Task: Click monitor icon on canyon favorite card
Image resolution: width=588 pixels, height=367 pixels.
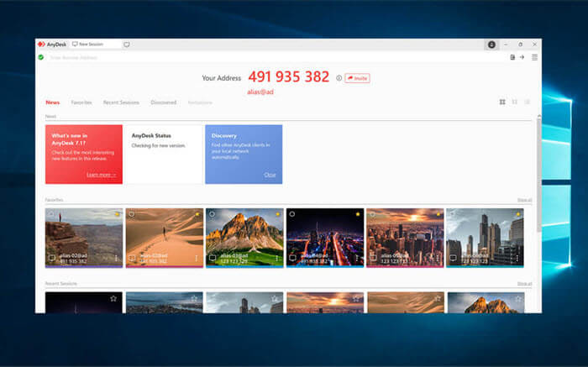Action: point(52,258)
